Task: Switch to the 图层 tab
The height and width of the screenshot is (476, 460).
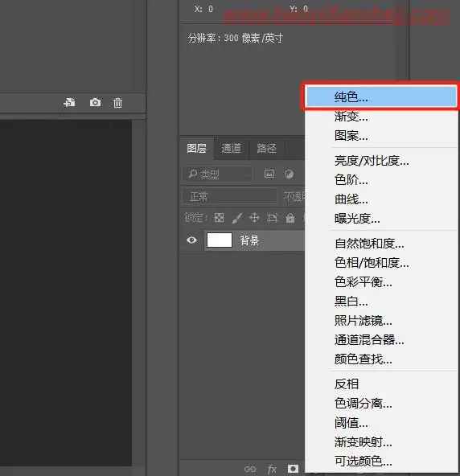Action: pyautogui.click(x=197, y=149)
